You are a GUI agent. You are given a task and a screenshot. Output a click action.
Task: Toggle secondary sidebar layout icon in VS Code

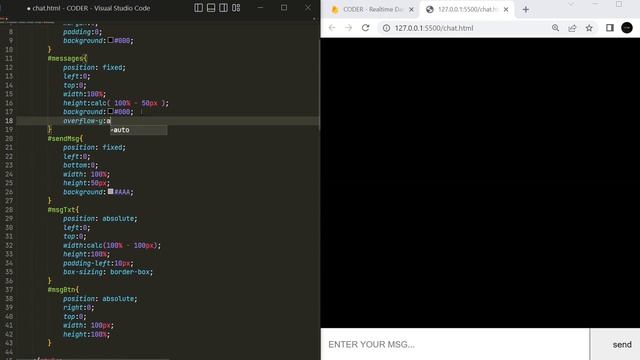click(x=223, y=8)
